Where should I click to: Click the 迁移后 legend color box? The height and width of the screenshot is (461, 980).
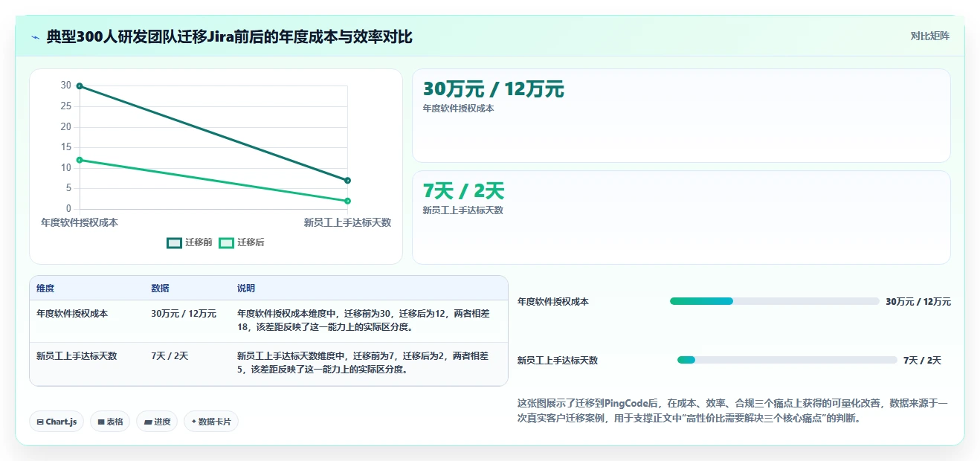pyautogui.click(x=226, y=242)
